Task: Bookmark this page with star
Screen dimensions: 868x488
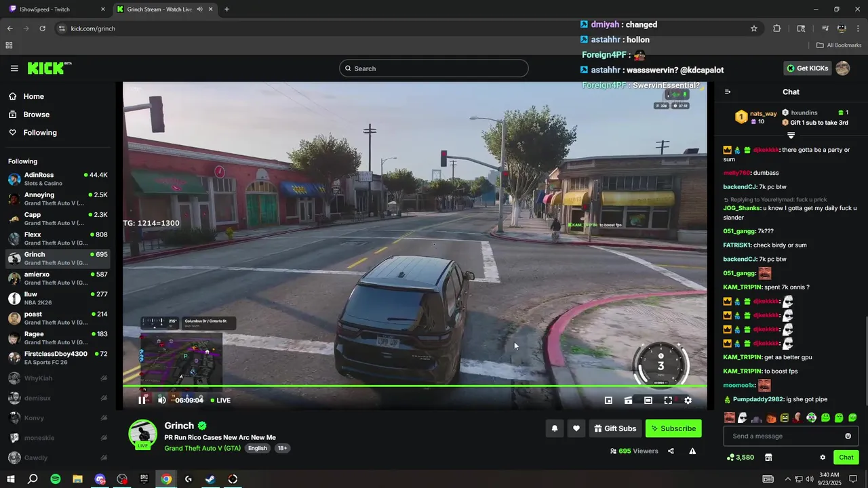Action: click(x=754, y=28)
